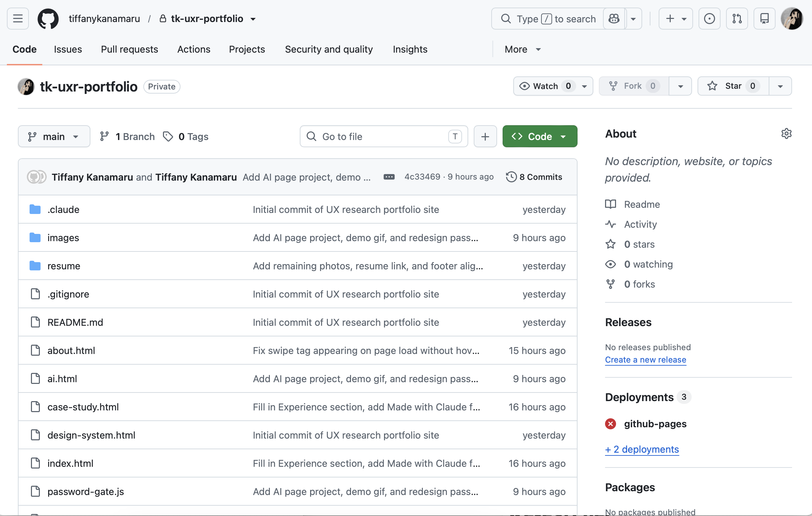Click the commit author avatars
This screenshot has width=812, height=516.
click(37, 177)
